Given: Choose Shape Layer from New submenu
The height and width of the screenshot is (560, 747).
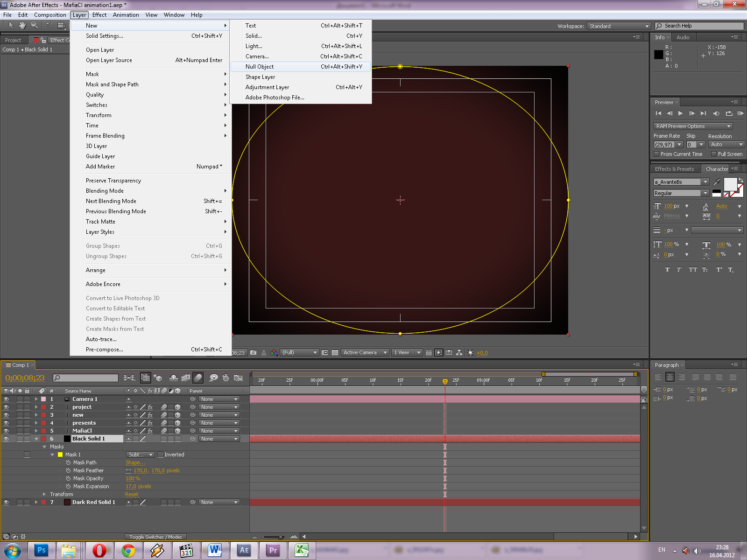Looking at the screenshot, I should pos(301,77).
